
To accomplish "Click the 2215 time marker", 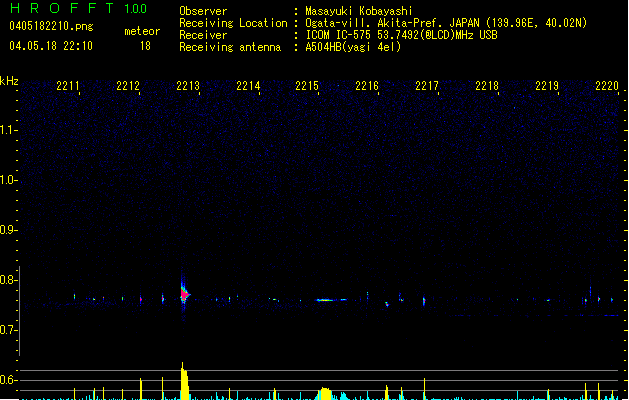I will tap(307, 86).
